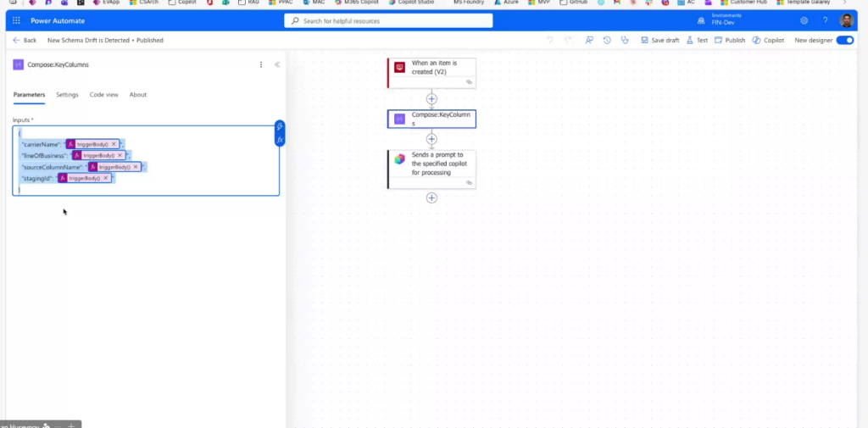Click the purple Compose icon on canvas card

point(400,119)
